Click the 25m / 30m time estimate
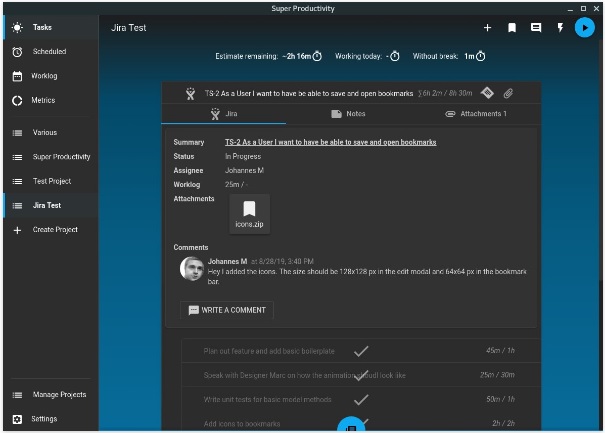This screenshot has width=605, height=433. [x=497, y=375]
